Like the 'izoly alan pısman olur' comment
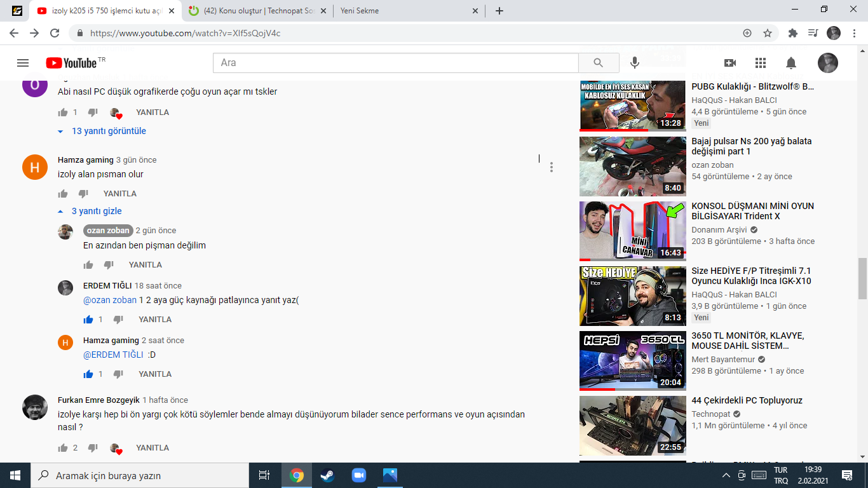868x488 pixels. tap(63, 194)
